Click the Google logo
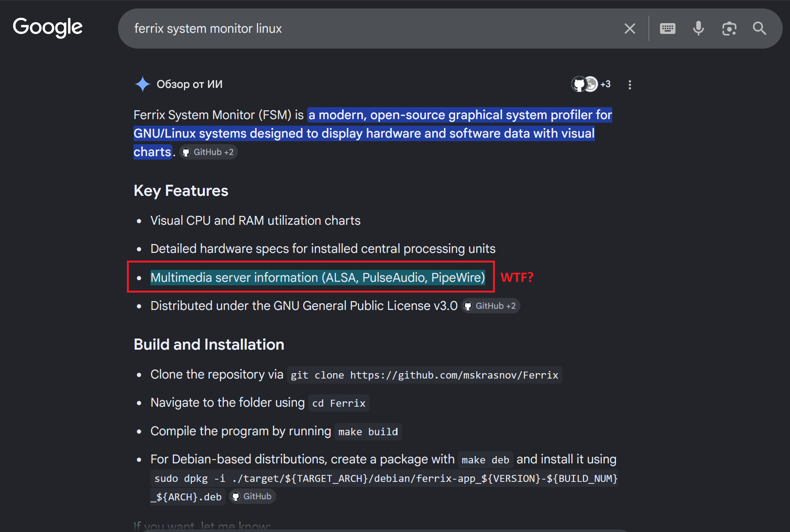This screenshot has height=532, width=790. pyautogui.click(x=47, y=28)
